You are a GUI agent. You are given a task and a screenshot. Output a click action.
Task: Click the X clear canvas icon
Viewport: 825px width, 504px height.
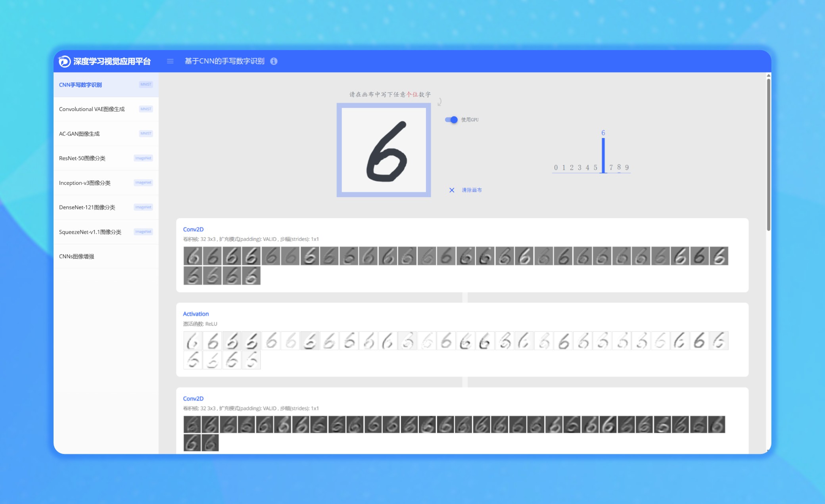coord(452,190)
